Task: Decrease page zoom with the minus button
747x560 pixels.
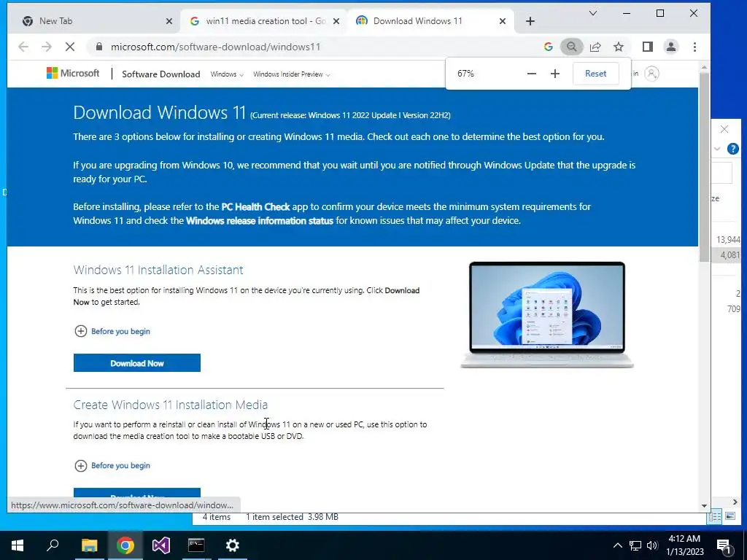Action: (x=532, y=74)
